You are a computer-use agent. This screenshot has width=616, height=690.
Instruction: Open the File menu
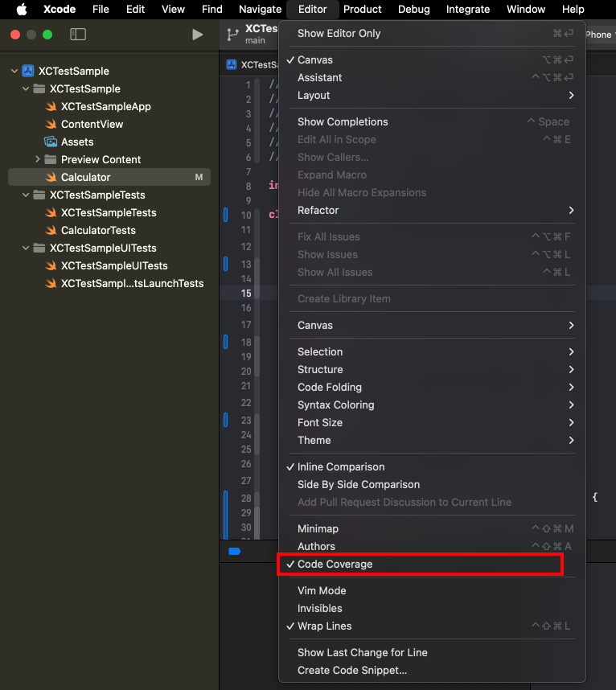(101, 9)
